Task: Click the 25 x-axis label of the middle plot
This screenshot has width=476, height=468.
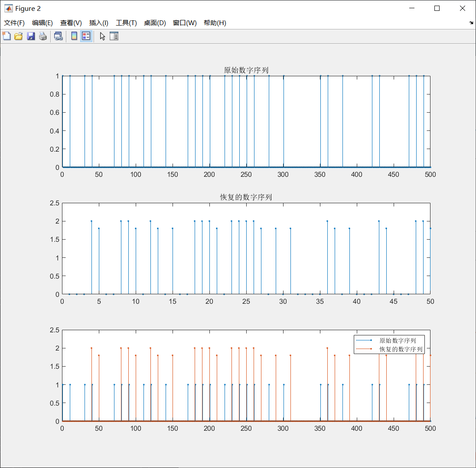Action: pos(246,301)
